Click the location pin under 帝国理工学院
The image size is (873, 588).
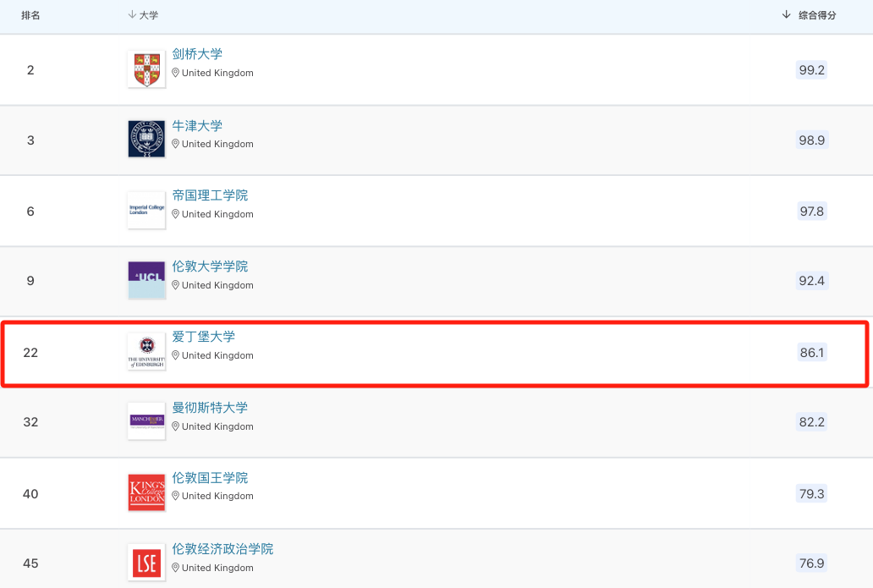(175, 214)
